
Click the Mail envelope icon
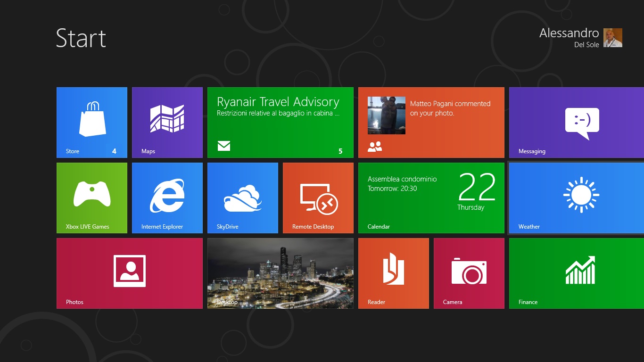point(224,146)
